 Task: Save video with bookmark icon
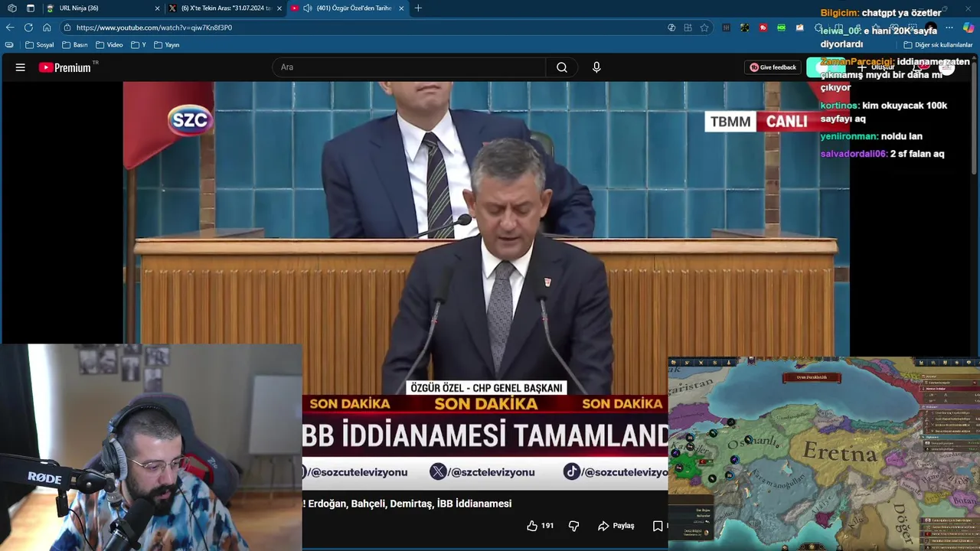[x=658, y=526]
